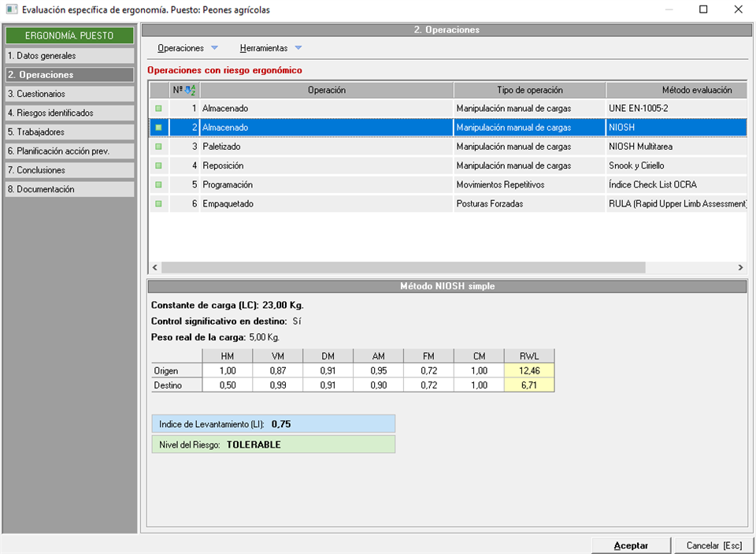This screenshot has width=756, height=554.
Task: Select the Origen RWL yellow cell 12,46
Action: tap(529, 370)
